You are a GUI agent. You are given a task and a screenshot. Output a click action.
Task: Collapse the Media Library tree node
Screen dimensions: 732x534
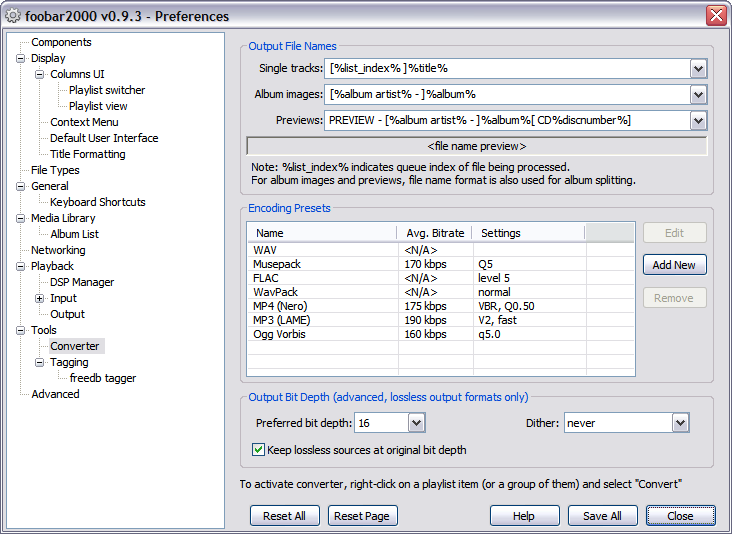coord(21,218)
